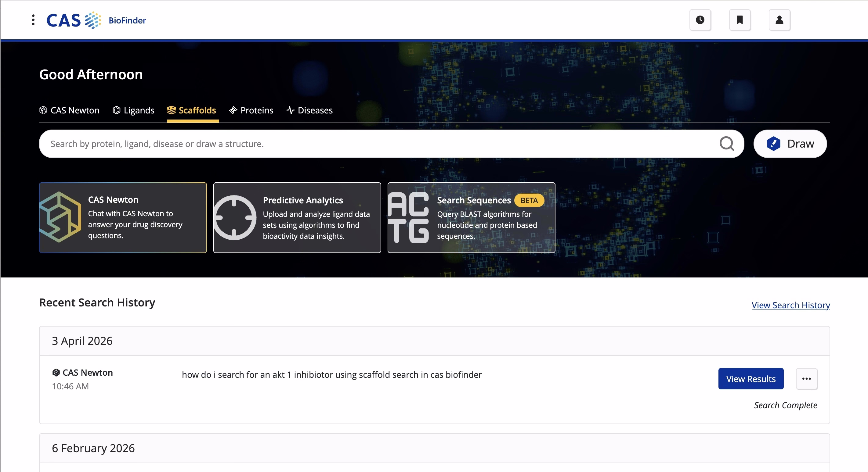
Task: Open the user account icon
Action: (x=780, y=20)
